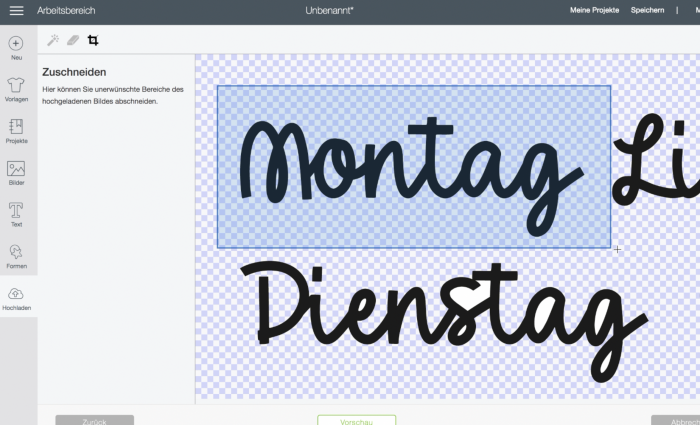700x425 pixels.
Task: Add text with the Text tool
Action: tap(16, 211)
